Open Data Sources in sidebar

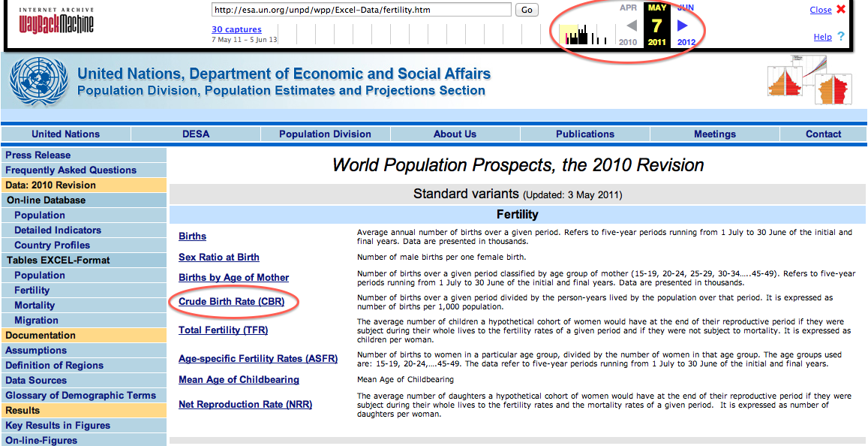click(x=36, y=380)
